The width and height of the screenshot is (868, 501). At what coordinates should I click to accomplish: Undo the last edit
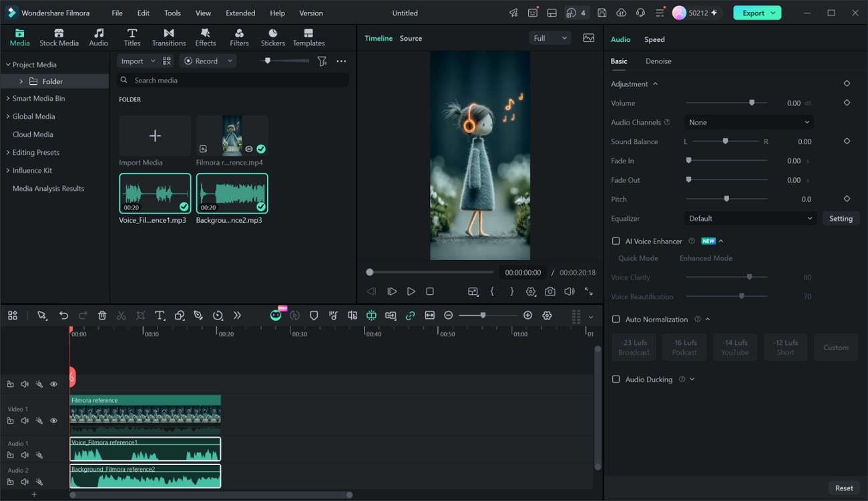point(63,316)
